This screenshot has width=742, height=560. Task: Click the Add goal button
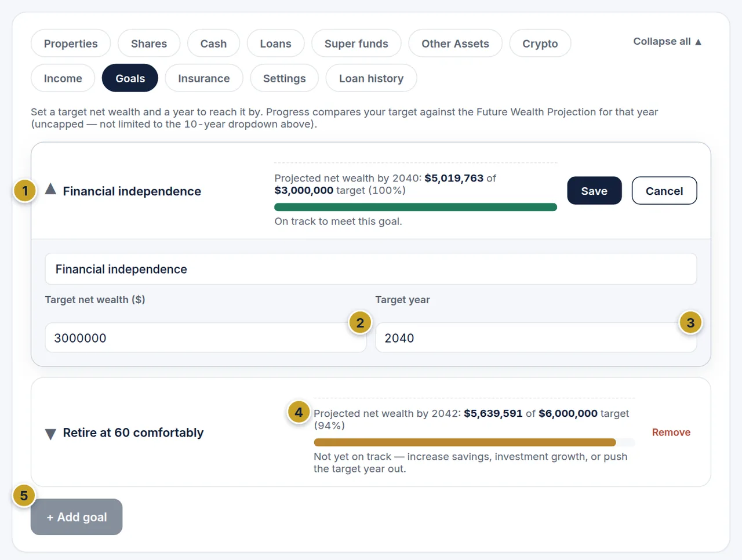point(77,517)
